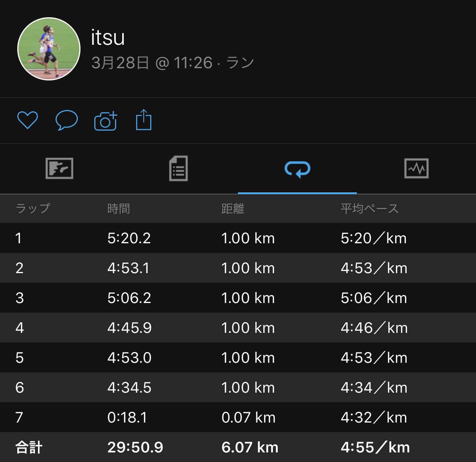Open comments with speech bubble icon
476x462 pixels.
(x=67, y=120)
